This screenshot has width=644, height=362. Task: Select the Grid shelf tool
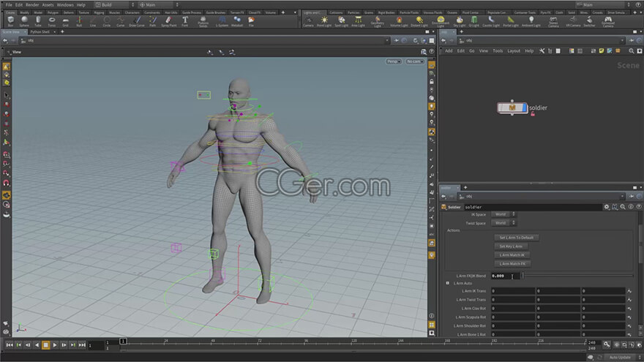pyautogui.click(x=65, y=21)
